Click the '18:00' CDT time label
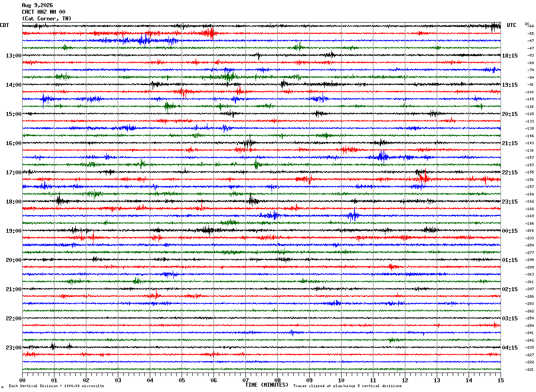Image resolution: width=536 pixels, height=392 pixels. pyautogui.click(x=13, y=202)
